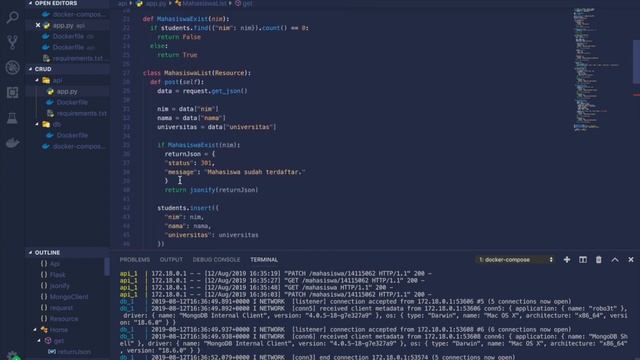Open the Source Control view
Screen dimensions: 640x360
pos(12,42)
